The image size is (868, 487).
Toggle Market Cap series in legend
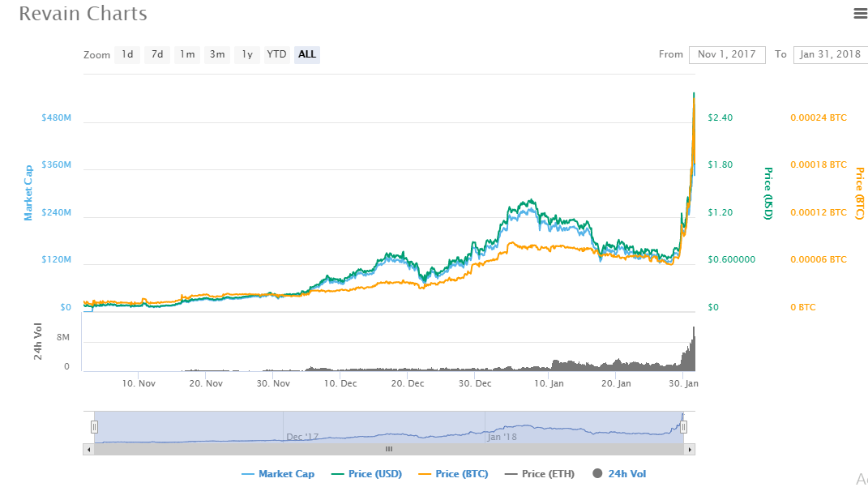[x=278, y=474]
